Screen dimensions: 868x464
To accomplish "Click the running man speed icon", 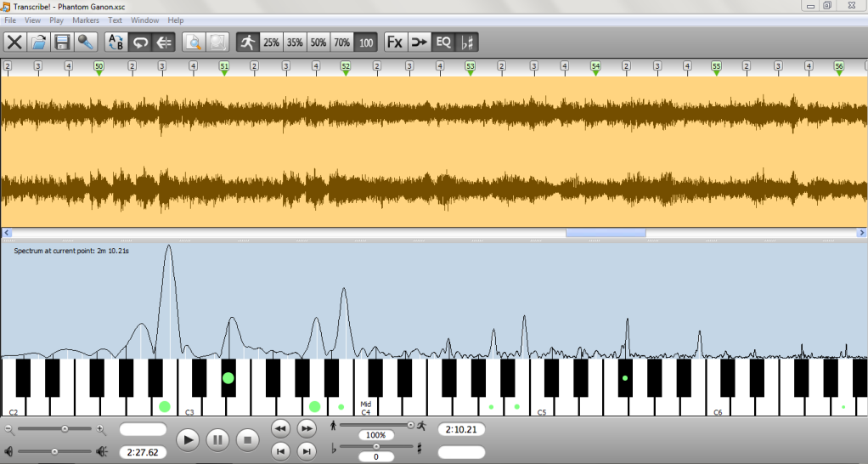I will click(x=247, y=42).
